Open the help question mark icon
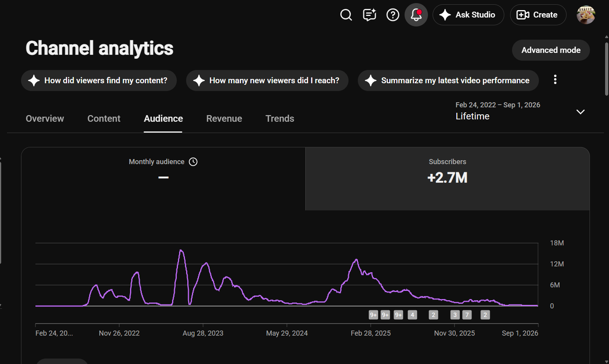This screenshot has height=364, width=609. pos(393,15)
